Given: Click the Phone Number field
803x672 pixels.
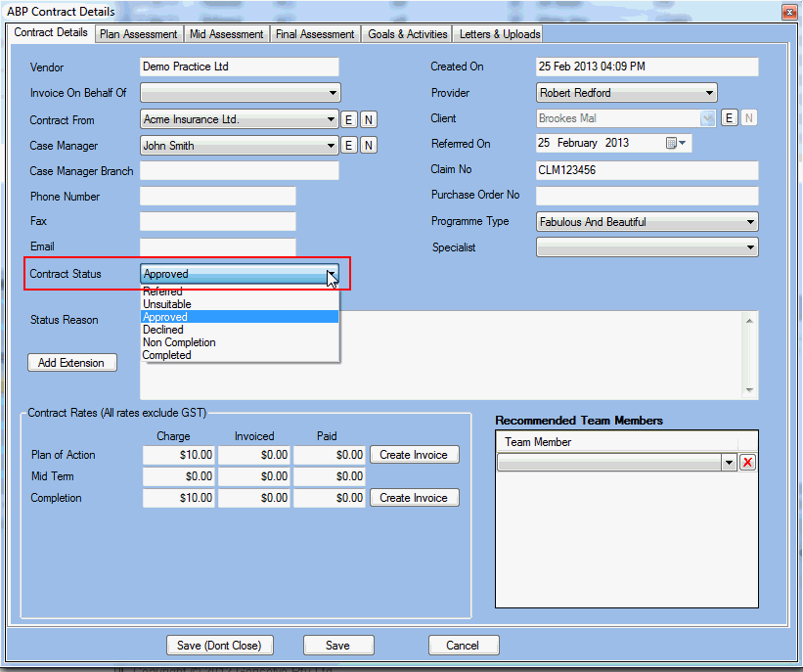Looking at the screenshot, I should 218,197.
